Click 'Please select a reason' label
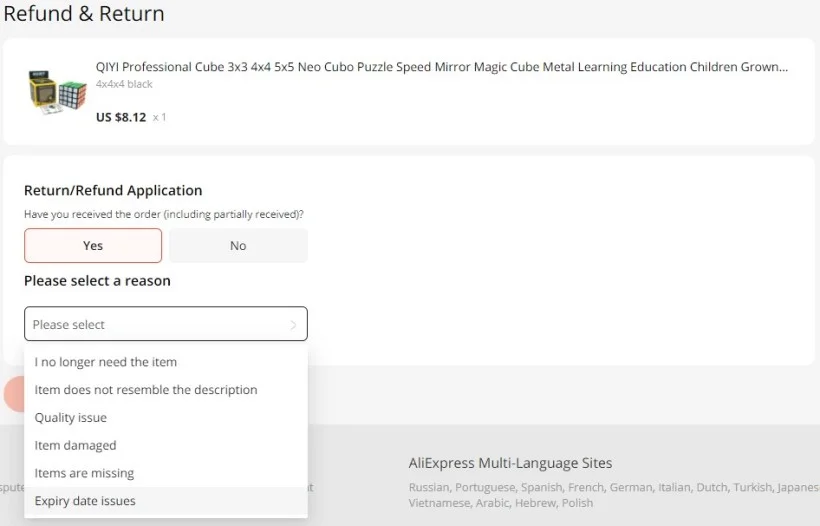This screenshot has width=820, height=526. click(97, 281)
